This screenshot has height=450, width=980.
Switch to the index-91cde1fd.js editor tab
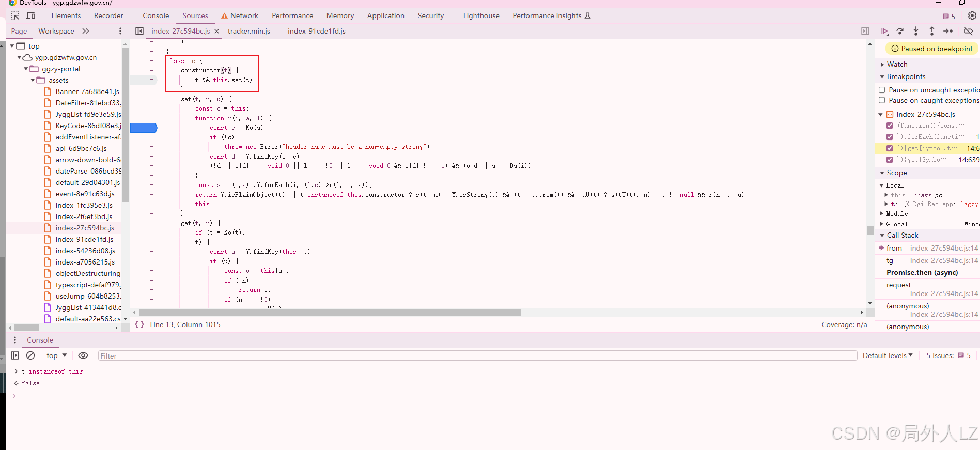pos(317,31)
